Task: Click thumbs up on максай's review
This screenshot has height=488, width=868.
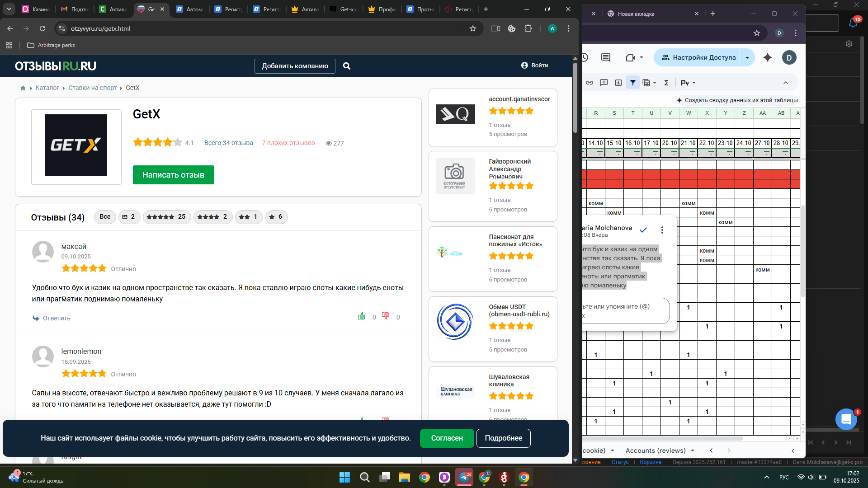Action: (362, 316)
